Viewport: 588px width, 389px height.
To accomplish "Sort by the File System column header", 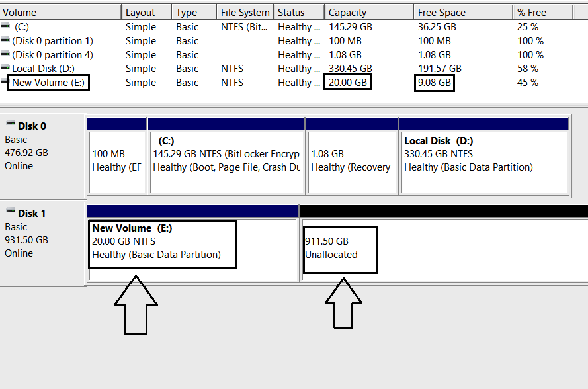I will tap(245, 12).
